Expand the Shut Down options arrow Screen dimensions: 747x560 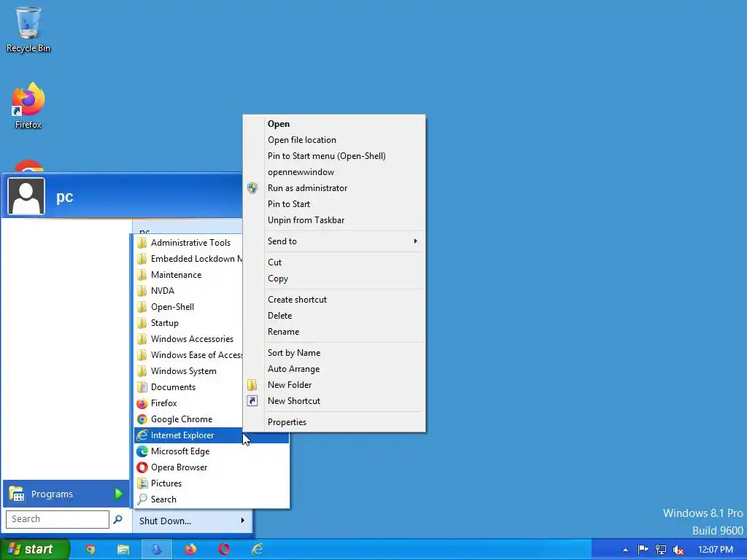(x=242, y=521)
